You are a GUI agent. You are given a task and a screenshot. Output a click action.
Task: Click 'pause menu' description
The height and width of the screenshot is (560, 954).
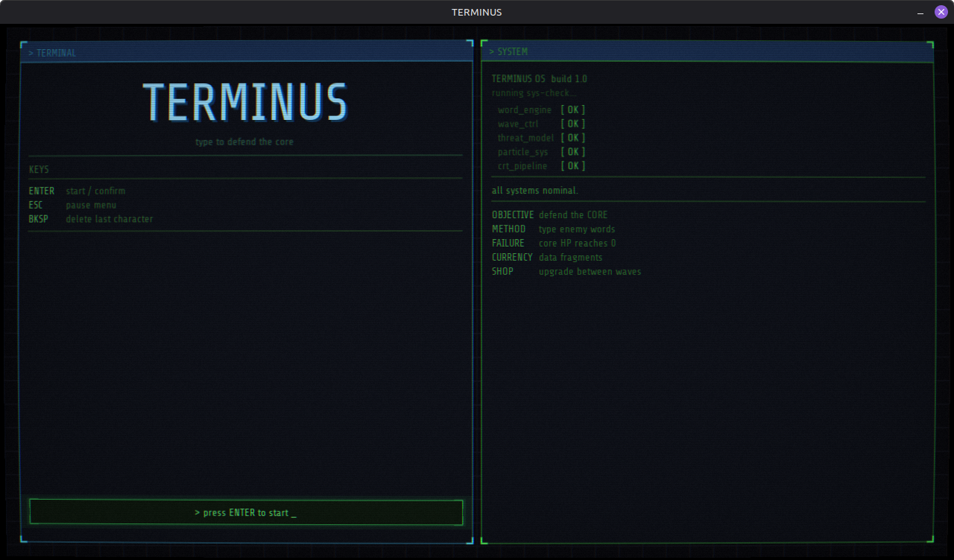click(91, 205)
